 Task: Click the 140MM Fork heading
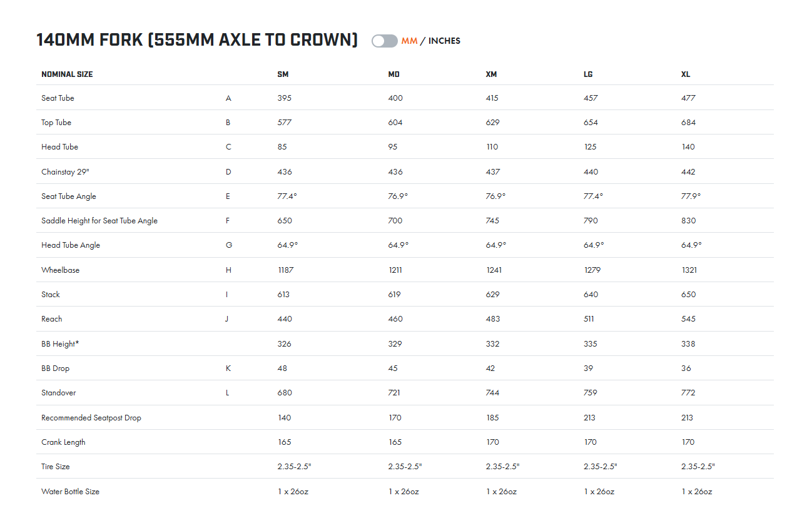[197, 40]
